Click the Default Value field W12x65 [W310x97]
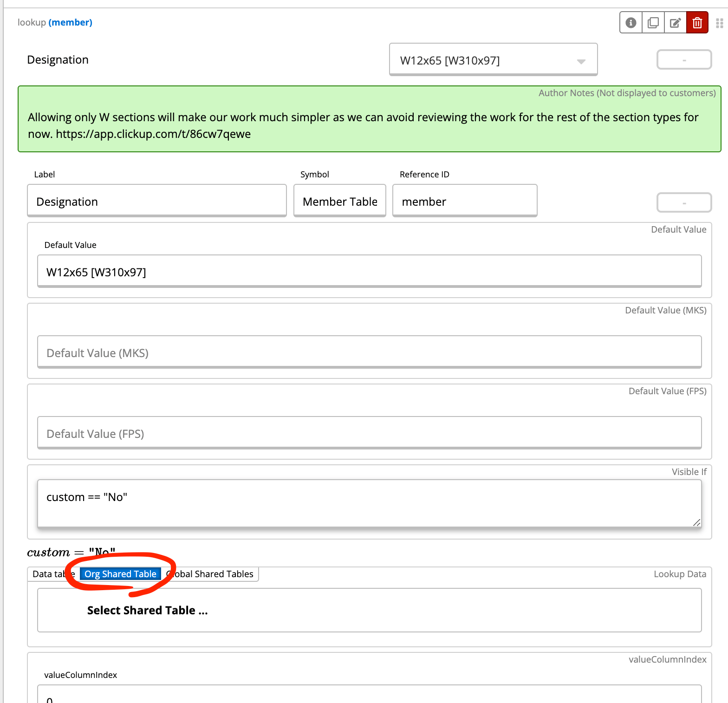This screenshot has height=703, width=728. [369, 272]
